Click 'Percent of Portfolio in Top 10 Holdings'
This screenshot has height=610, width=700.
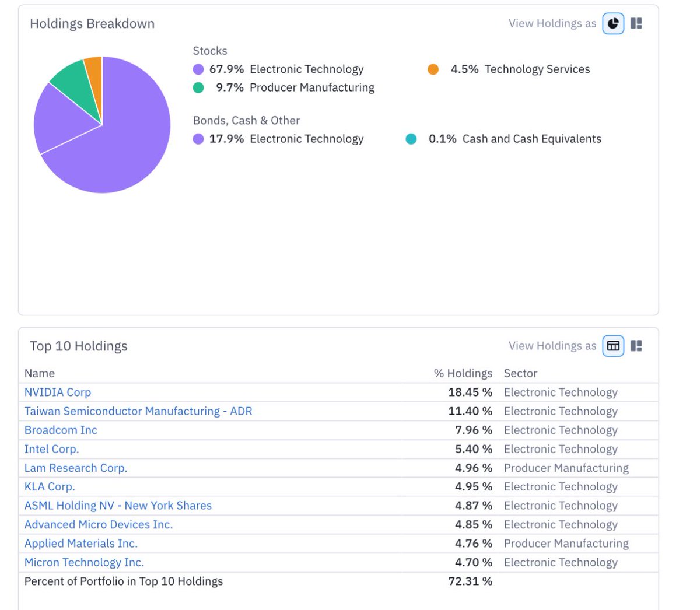(124, 581)
